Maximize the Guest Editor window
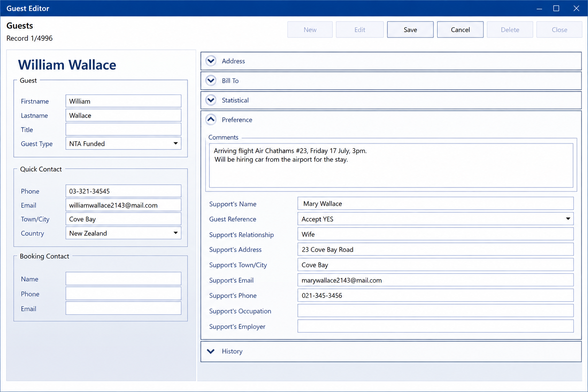This screenshot has width=588, height=392. (556, 8)
